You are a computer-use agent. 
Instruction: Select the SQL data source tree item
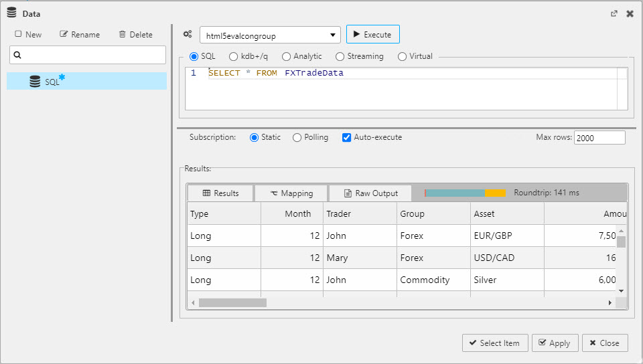coord(52,82)
